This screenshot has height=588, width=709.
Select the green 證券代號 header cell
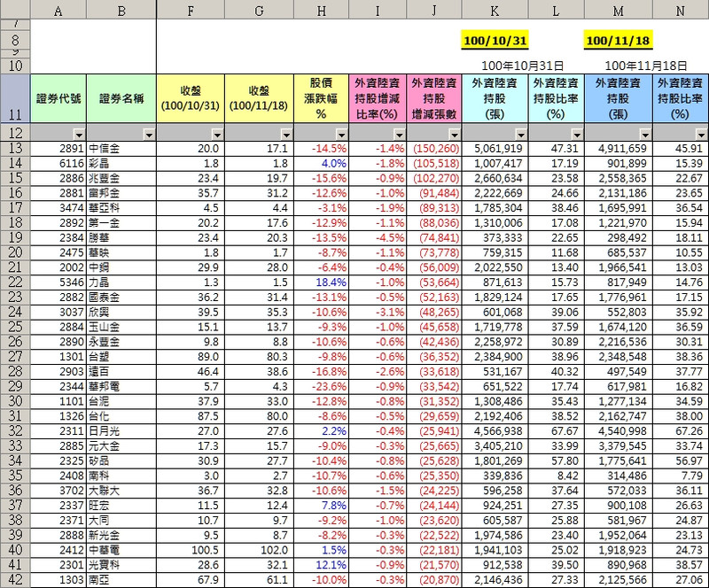coord(58,98)
